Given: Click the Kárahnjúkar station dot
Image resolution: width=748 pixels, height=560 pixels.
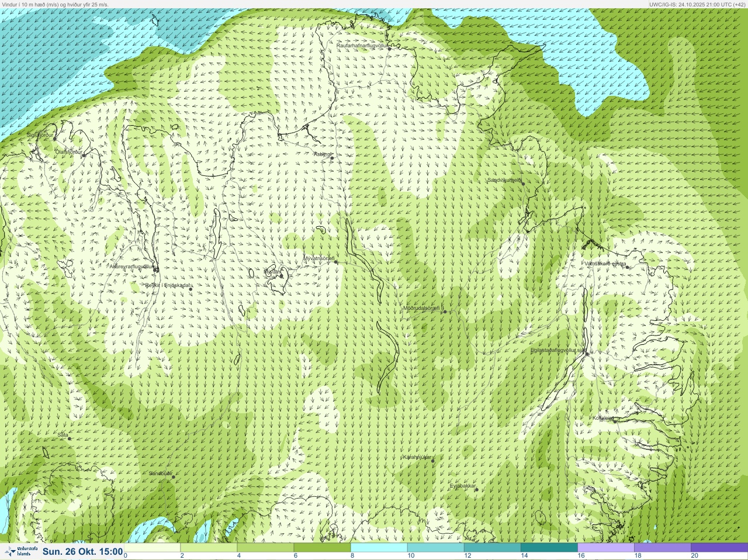Looking at the screenshot, I should pyautogui.click(x=433, y=461).
